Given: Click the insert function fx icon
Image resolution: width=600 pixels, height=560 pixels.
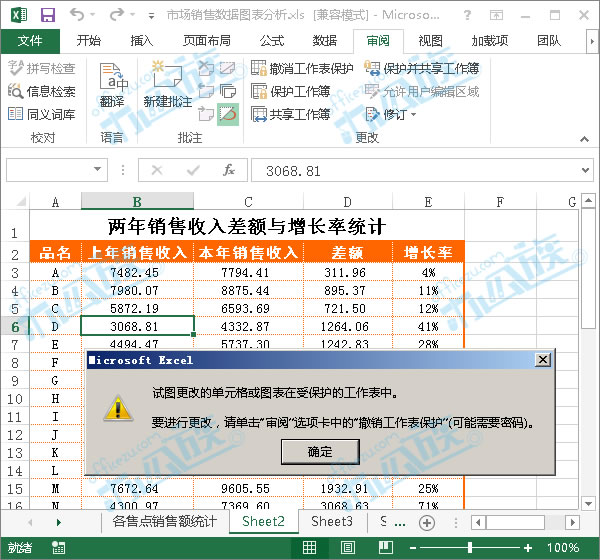Looking at the screenshot, I should [x=229, y=170].
